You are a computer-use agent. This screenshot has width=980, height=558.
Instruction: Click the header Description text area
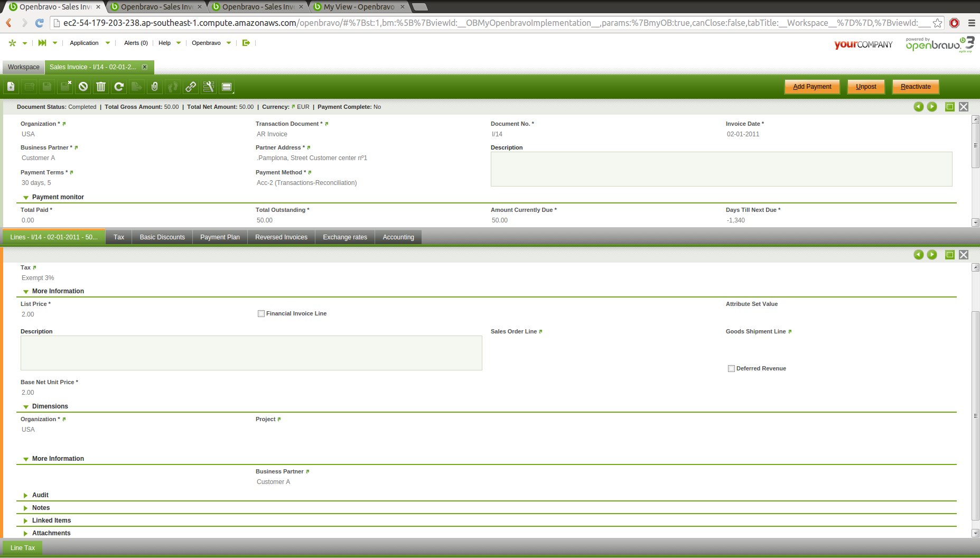click(721, 169)
